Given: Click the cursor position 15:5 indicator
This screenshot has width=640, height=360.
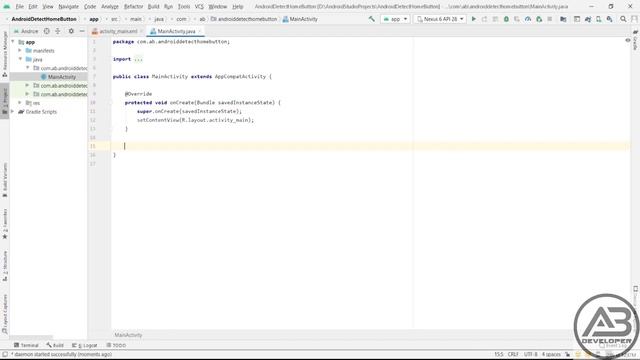Looking at the screenshot, I should [x=499, y=354].
